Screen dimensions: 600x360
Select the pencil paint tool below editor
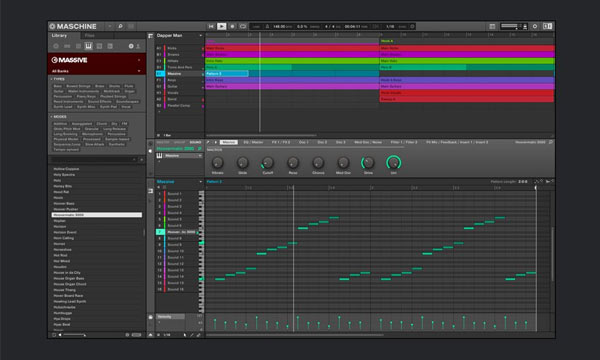pyautogui.click(x=192, y=335)
